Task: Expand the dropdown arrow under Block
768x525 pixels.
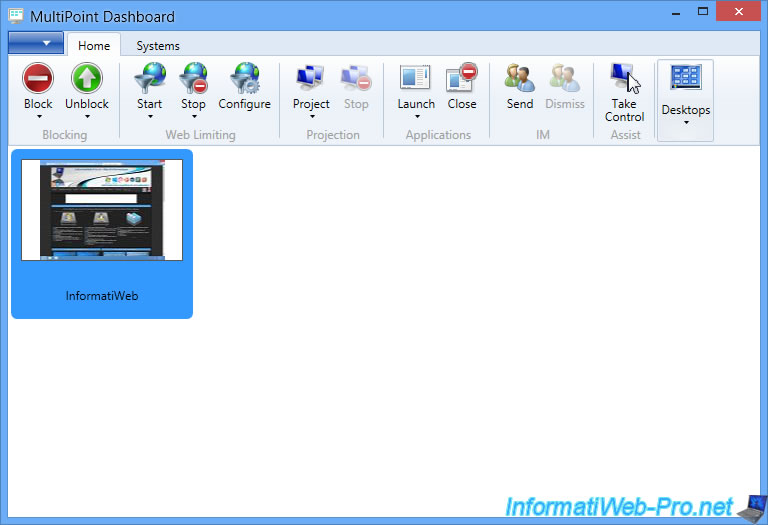Action: pyautogui.click(x=38, y=117)
